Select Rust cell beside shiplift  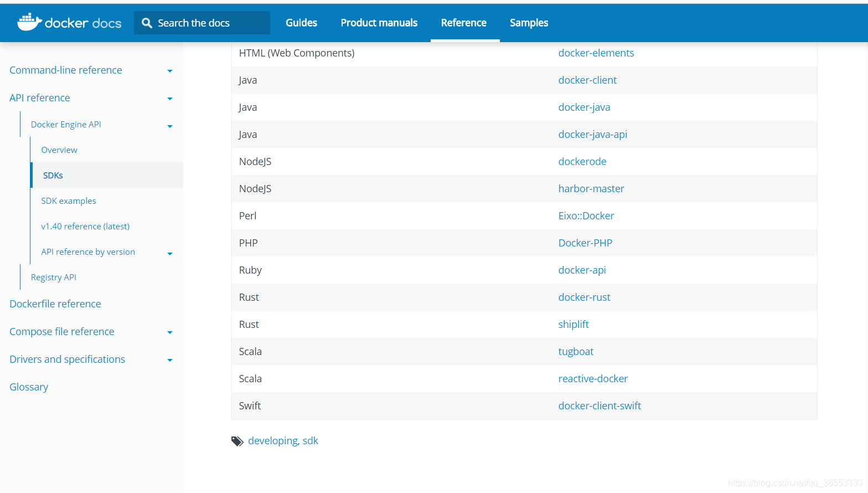(249, 325)
